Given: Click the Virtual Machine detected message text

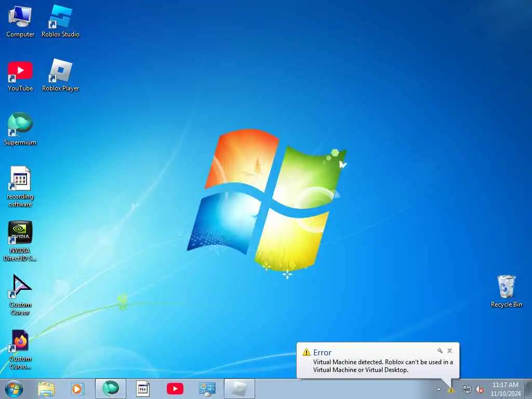Looking at the screenshot, I should (383, 366).
